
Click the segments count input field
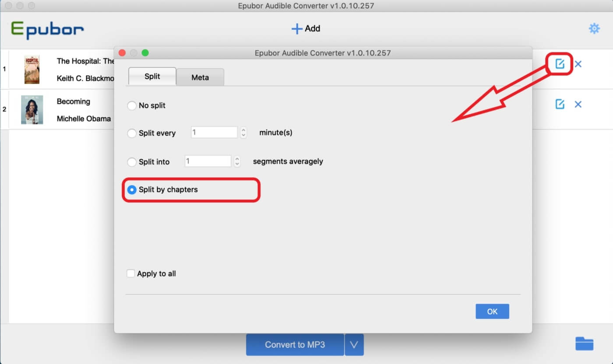pos(208,161)
